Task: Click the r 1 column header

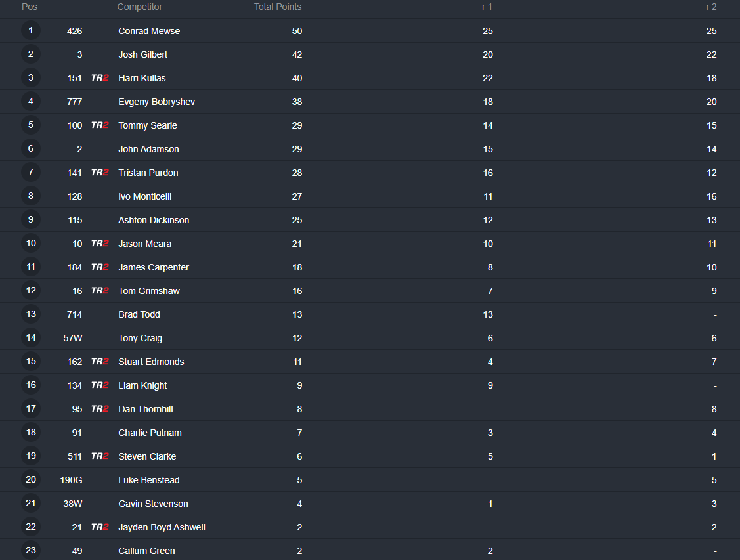Action: pos(487,7)
